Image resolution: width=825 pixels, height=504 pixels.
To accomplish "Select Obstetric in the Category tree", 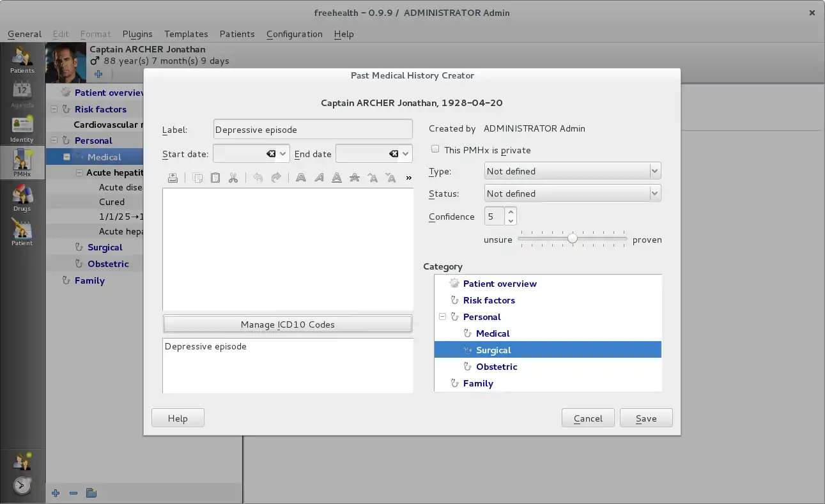I will pos(496,367).
